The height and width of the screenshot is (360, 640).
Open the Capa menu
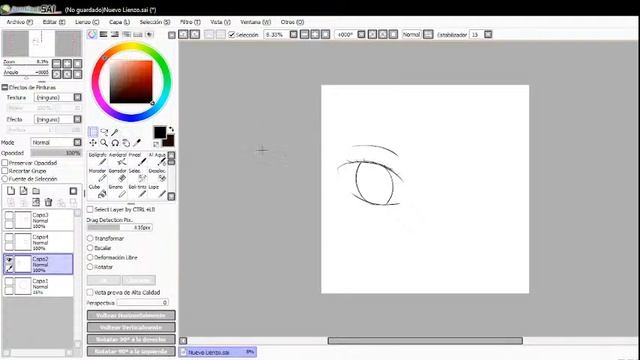coord(119,22)
